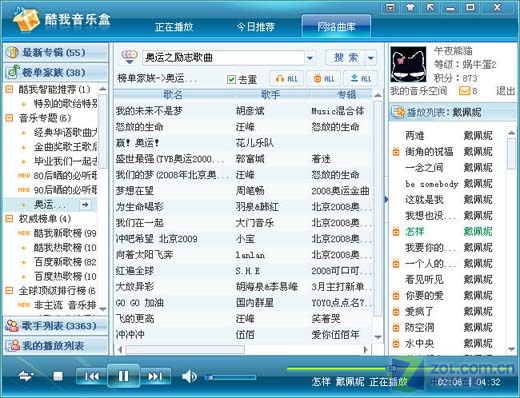Open the messages envelope icon
Image resolution: width=520 pixels, height=398 pixels.
pyautogui.click(x=464, y=91)
